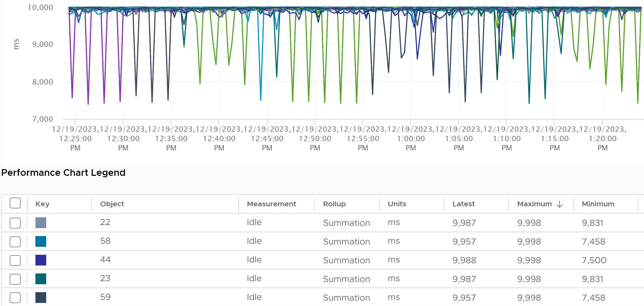Tick the checkbox for object 59 row

(x=15, y=298)
